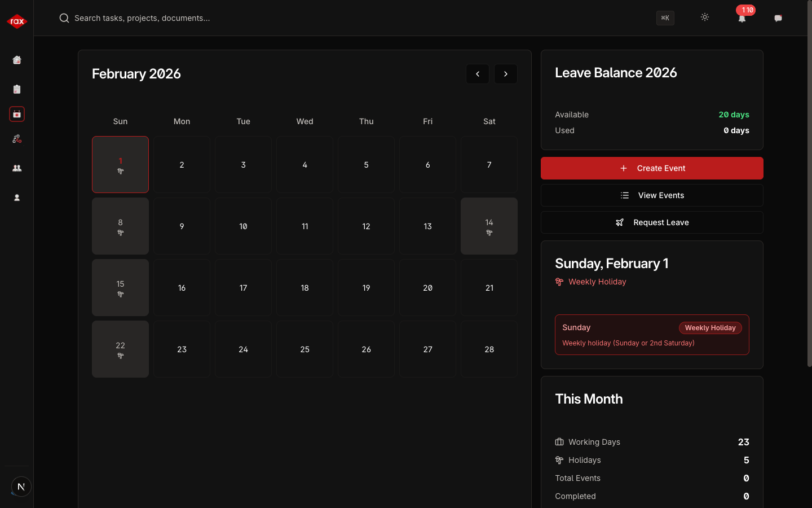Select the Weekly Holiday label under February 1
The image size is (812, 508).
click(597, 282)
